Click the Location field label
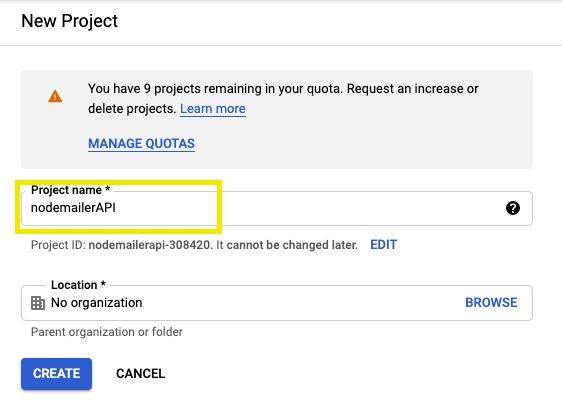This screenshot has height=409, width=562. coord(78,285)
